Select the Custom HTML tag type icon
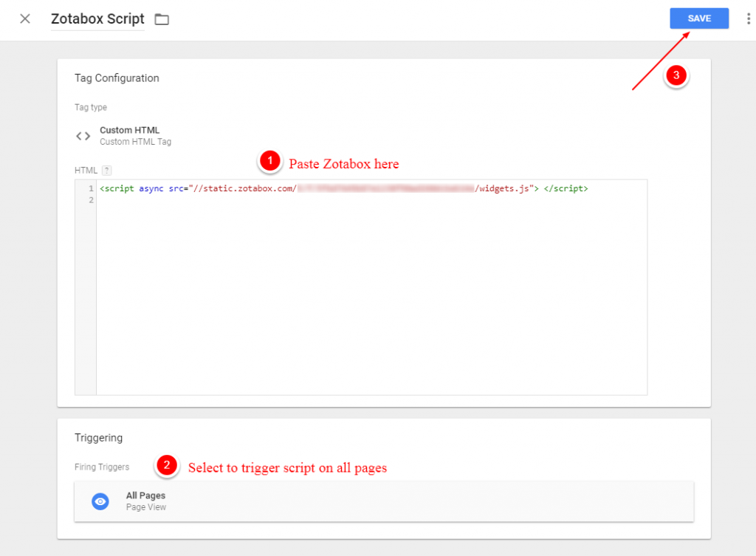Image resolution: width=756 pixels, height=556 pixels. tap(83, 135)
